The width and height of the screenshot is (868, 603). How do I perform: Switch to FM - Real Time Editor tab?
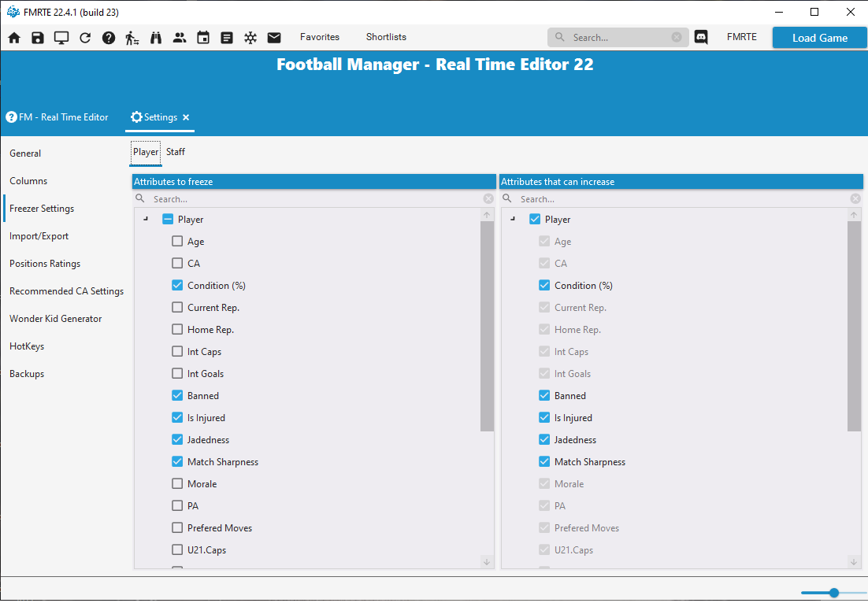pos(57,117)
